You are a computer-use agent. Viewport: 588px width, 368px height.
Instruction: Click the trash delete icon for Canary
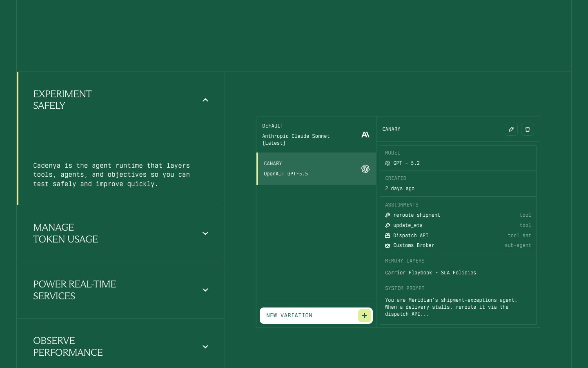pyautogui.click(x=528, y=129)
